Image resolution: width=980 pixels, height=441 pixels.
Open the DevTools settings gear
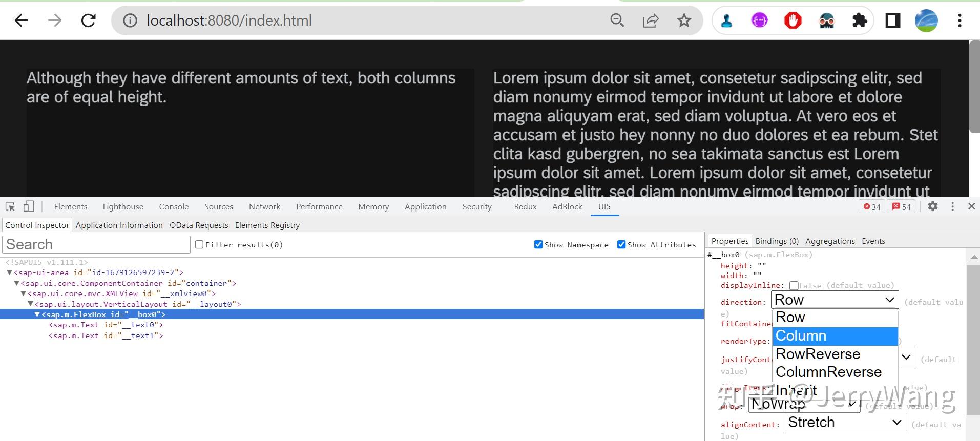(x=933, y=206)
